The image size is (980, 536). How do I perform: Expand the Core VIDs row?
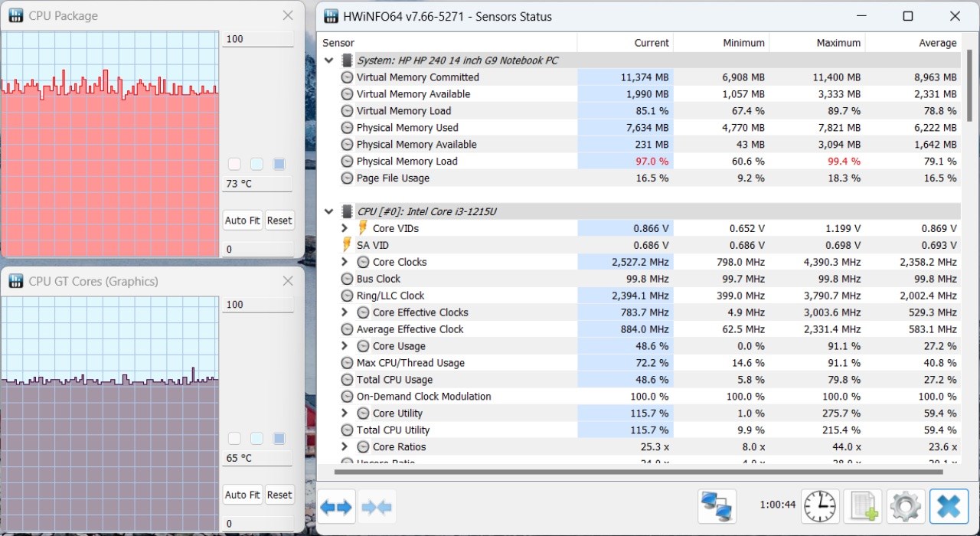[x=345, y=228]
